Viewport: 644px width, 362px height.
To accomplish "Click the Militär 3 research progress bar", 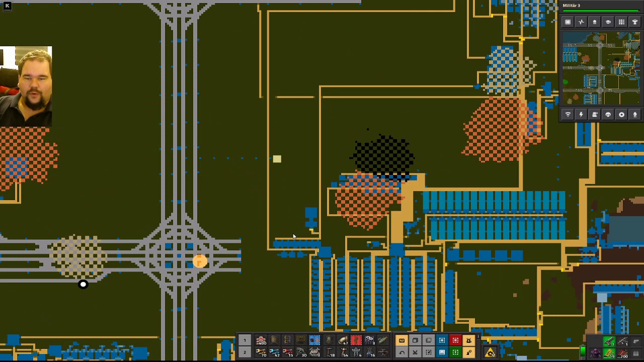I will coord(601,11).
